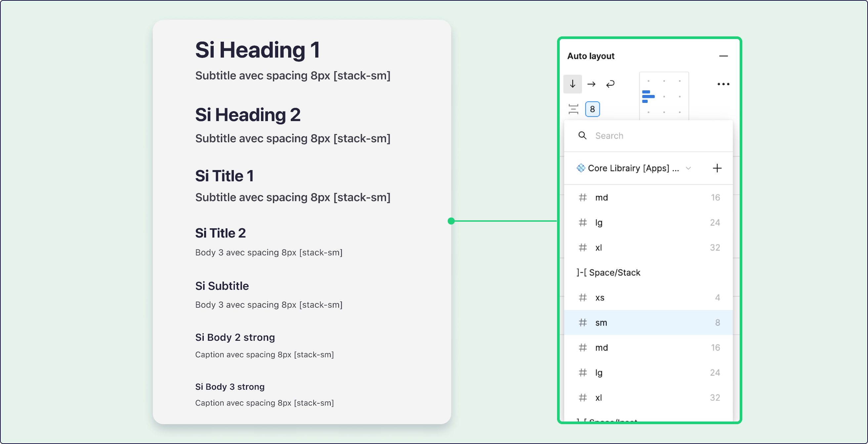868x444 pixels.
Task: Enable wrapping with the wrap arrow icon
Action: [611, 84]
